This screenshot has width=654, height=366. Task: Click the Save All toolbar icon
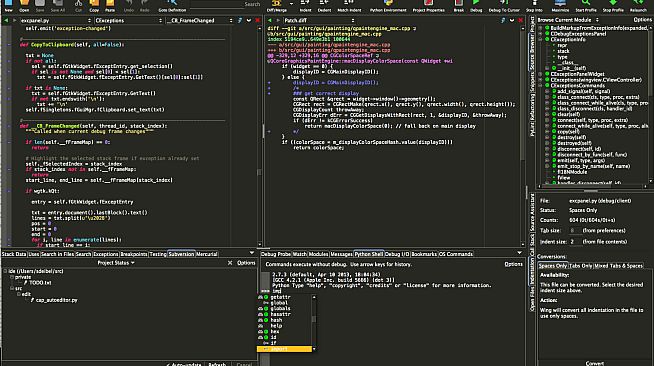point(58,4)
